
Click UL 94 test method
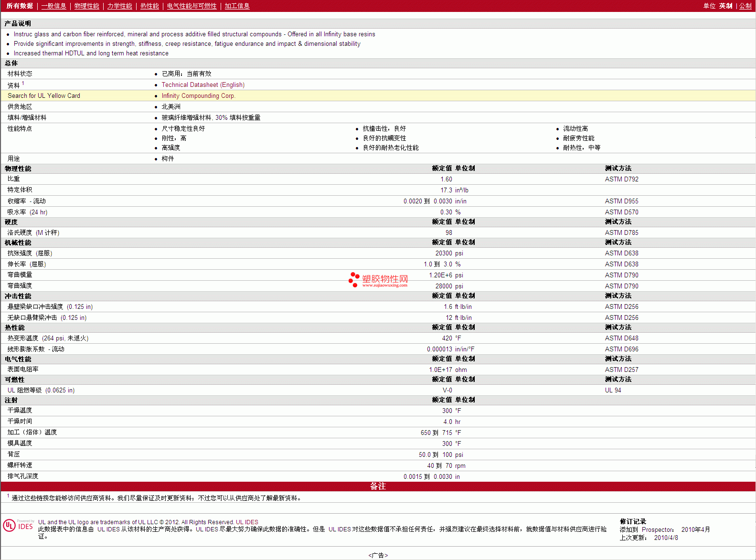tap(613, 390)
